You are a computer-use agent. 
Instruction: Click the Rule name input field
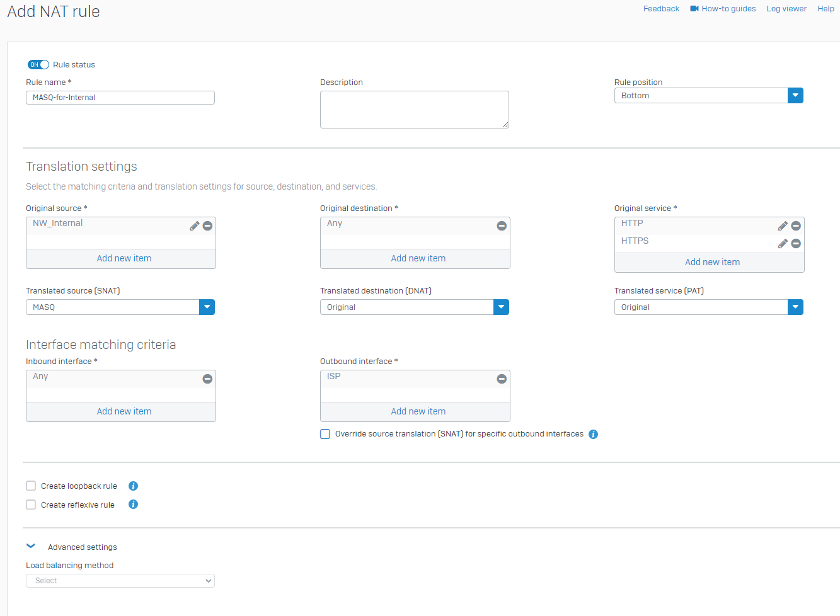tap(120, 98)
